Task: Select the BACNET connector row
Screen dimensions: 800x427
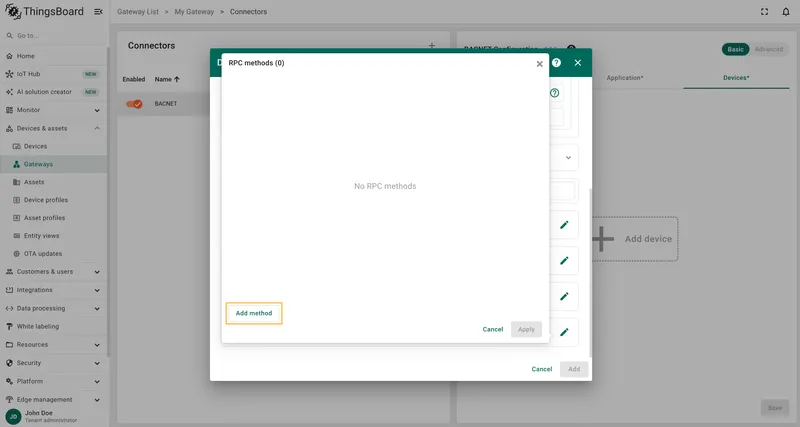Action: (163, 104)
